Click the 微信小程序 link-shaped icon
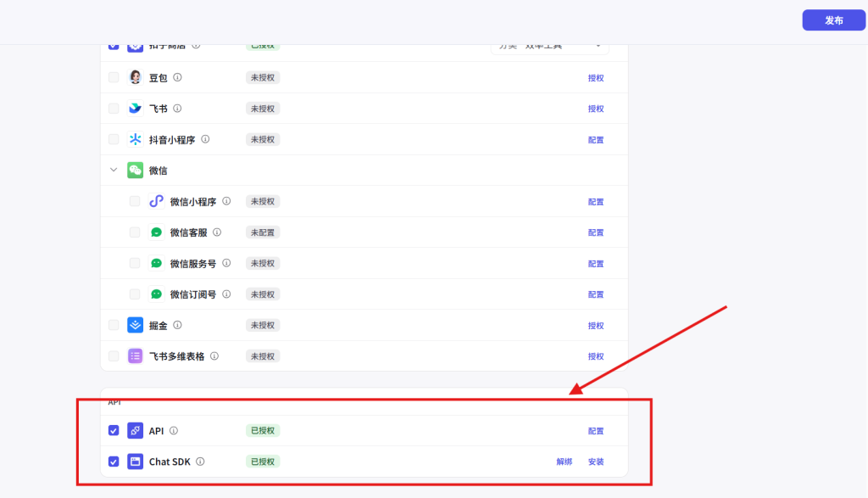 coord(156,201)
